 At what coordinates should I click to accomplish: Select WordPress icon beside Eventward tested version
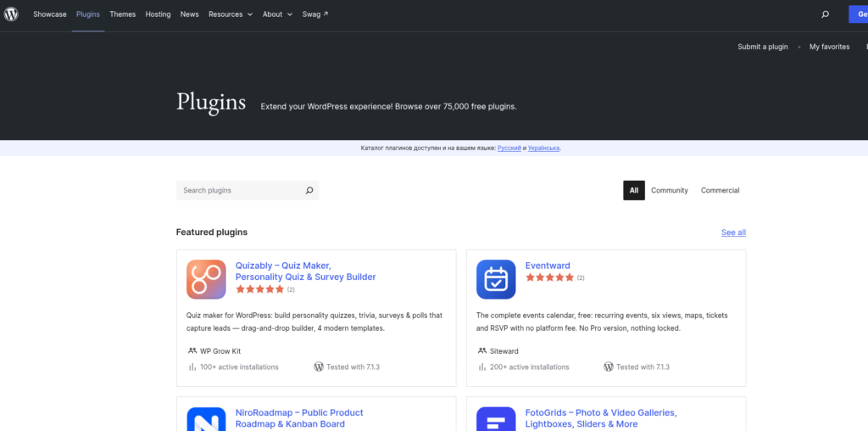pyautogui.click(x=609, y=367)
